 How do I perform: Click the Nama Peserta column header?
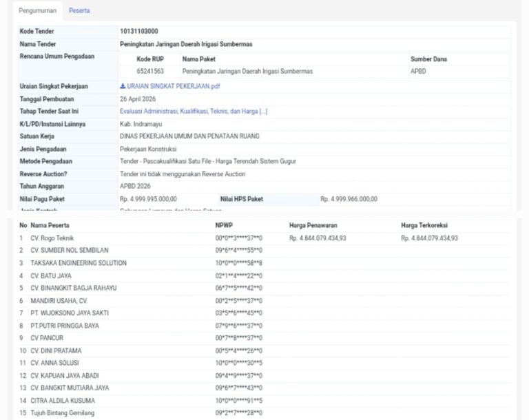pyautogui.click(x=50, y=225)
